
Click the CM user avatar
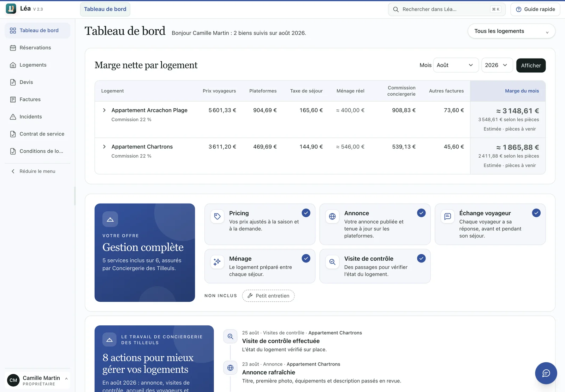[x=13, y=380]
